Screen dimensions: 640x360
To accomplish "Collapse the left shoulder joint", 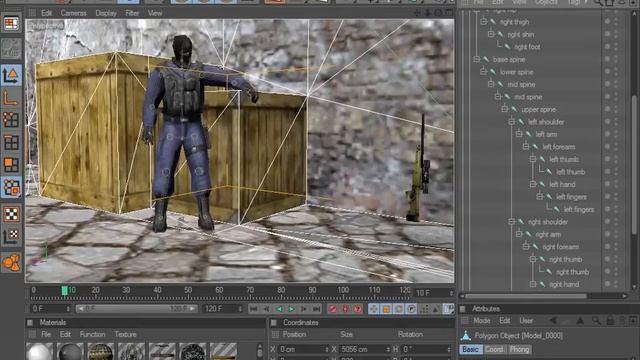I will (512, 122).
